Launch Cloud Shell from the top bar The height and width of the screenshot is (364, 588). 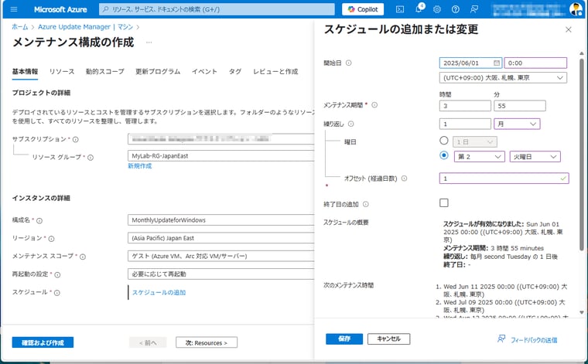click(400, 9)
